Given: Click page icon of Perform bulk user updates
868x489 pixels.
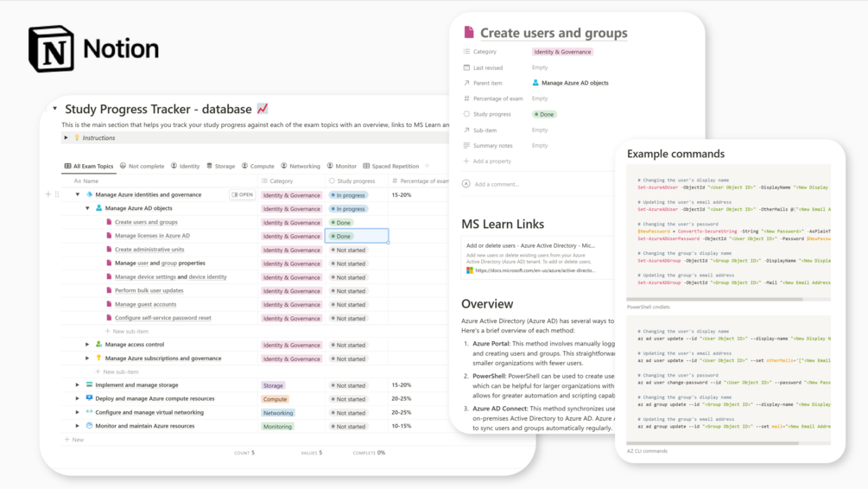Looking at the screenshot, I should click(109, 290).
